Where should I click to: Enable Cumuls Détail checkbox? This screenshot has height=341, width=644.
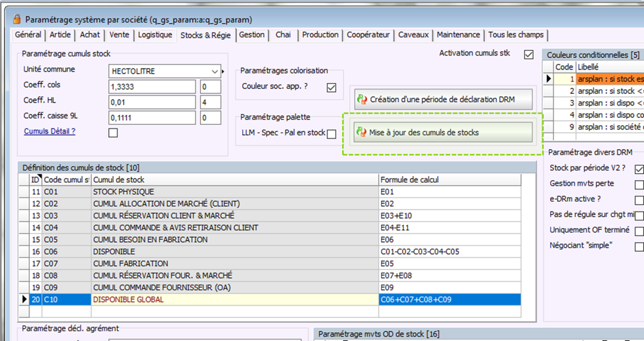point(113,133)
